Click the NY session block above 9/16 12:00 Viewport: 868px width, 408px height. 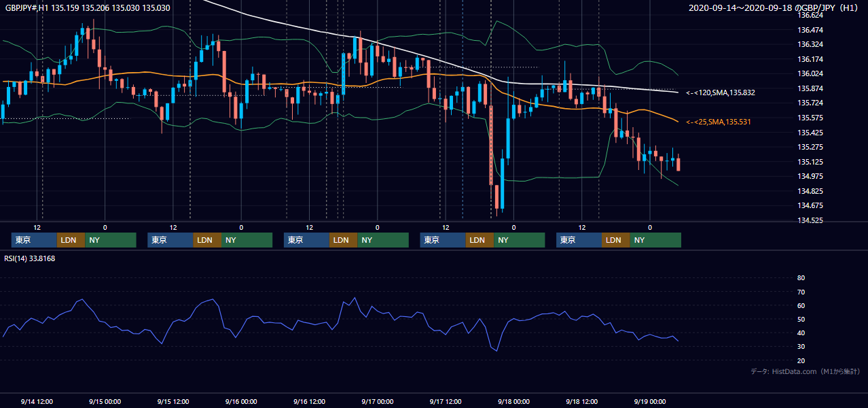pyautogui.click(x=383, y=240)
